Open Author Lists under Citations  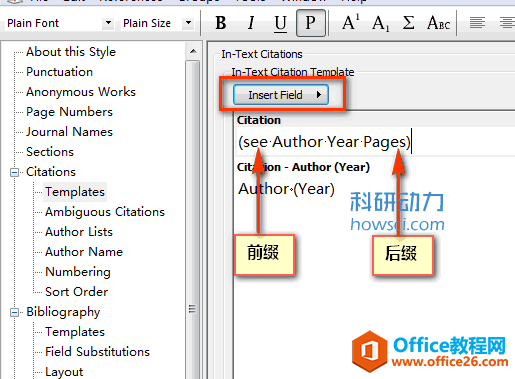coord(79,232)
